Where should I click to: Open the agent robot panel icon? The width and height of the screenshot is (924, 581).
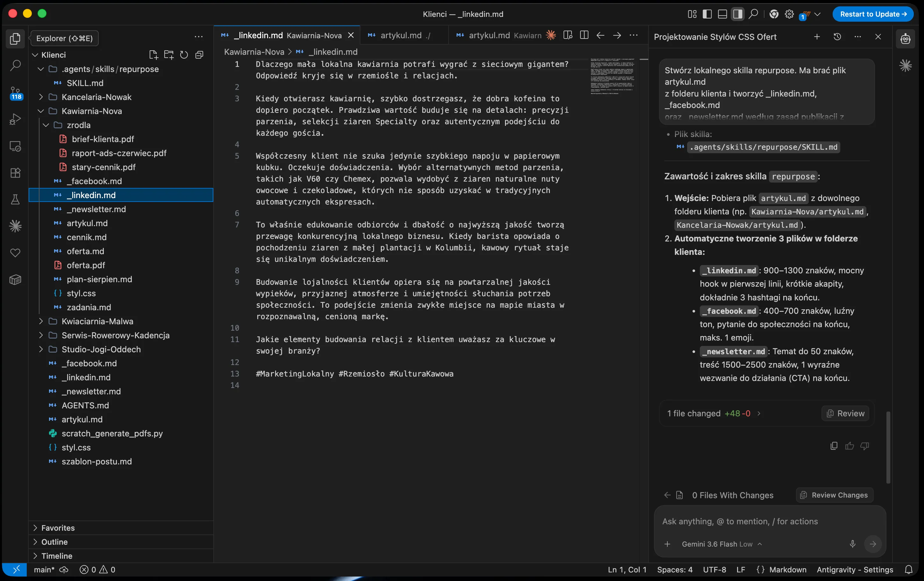(905, 38)
